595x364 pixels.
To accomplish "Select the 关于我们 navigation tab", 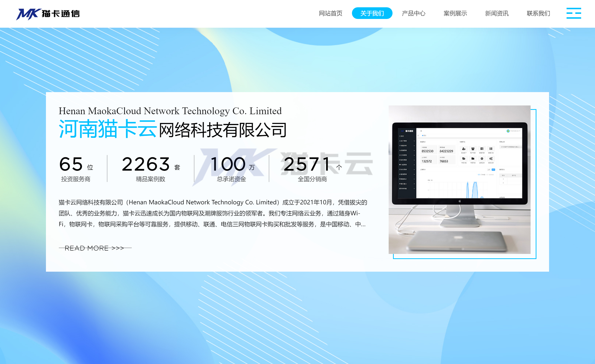I will click(x=372, y=13).
